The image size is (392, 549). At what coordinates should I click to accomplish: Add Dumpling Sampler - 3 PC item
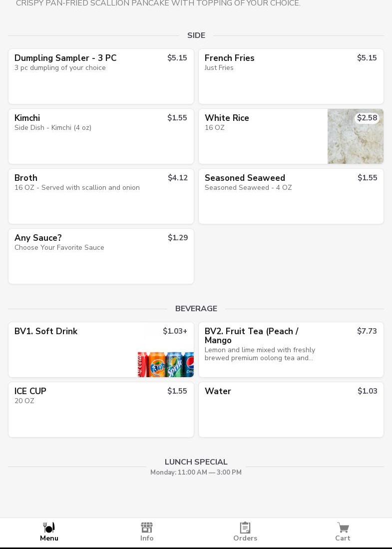pyautogui.click(x=101, y=76)
